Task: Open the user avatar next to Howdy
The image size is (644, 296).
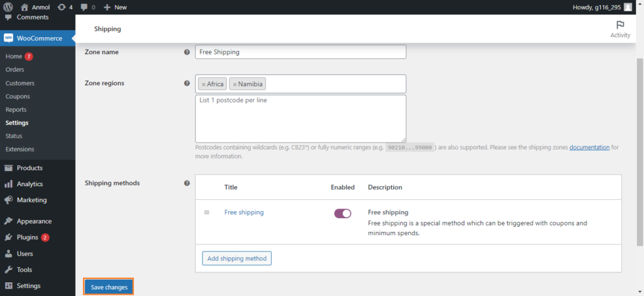Action: tap(628, 7)
